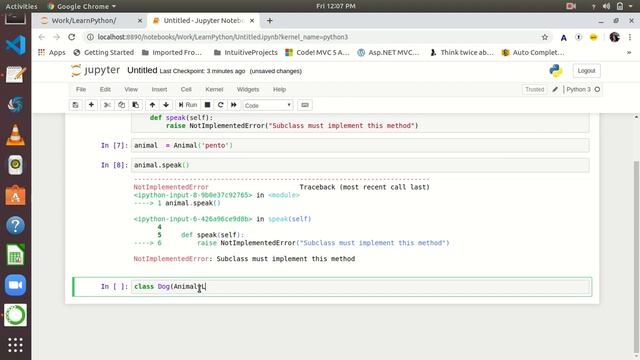
Task: Run the current cell
Action: (188, 105)
